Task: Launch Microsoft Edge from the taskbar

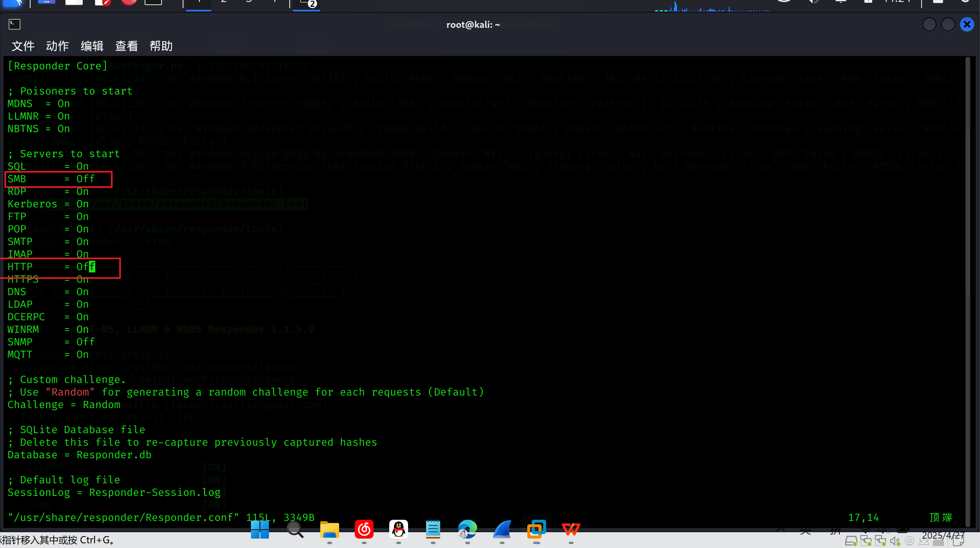Action: 467,530
